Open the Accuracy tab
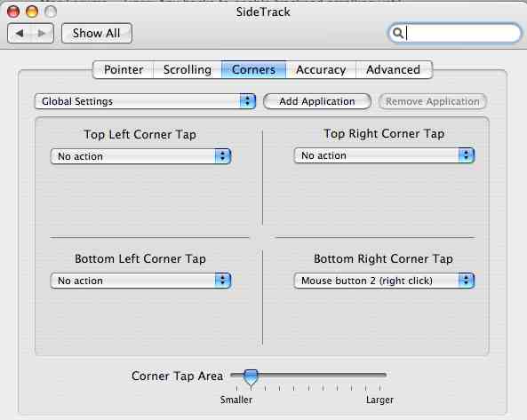527x420 pixels. coord(321,70)
